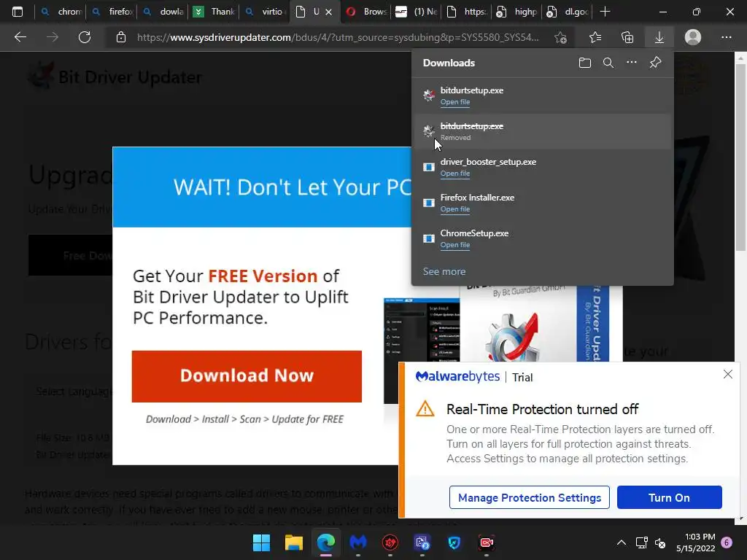Open the Collections icon
This screenshot has width=747, height=560.
pyautogui.click(x=627, y=37)
